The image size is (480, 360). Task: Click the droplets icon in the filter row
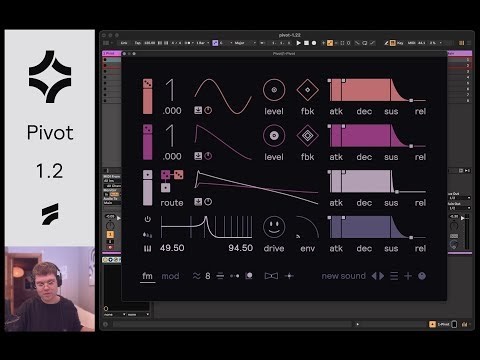pos(147,235)
